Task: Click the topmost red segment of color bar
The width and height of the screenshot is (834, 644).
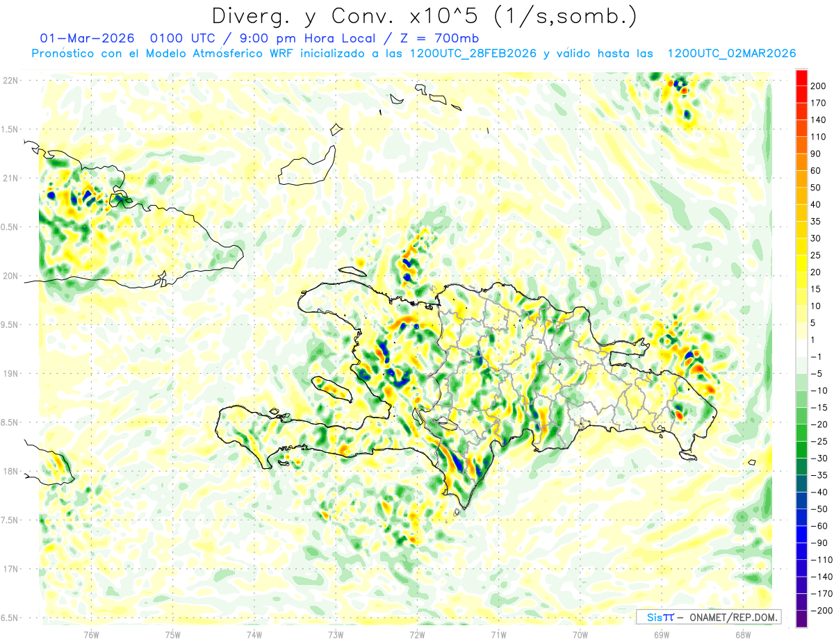Action: (801, 78)
